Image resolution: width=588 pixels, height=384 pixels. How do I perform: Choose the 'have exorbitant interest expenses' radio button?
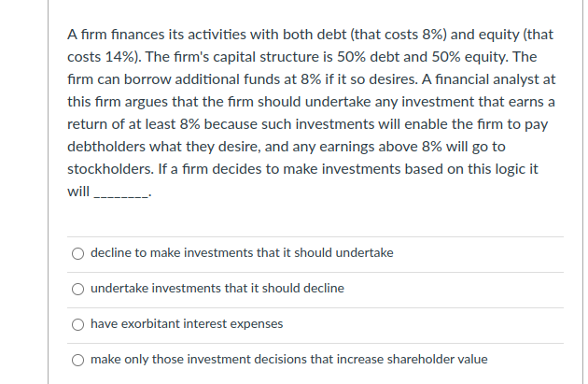pyautogui.click(x=78, y=324)
